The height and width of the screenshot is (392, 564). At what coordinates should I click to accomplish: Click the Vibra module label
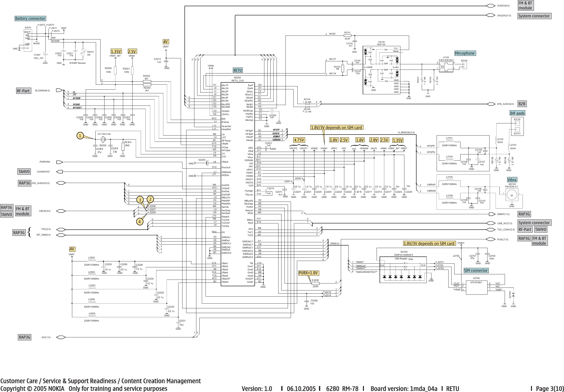512,179
